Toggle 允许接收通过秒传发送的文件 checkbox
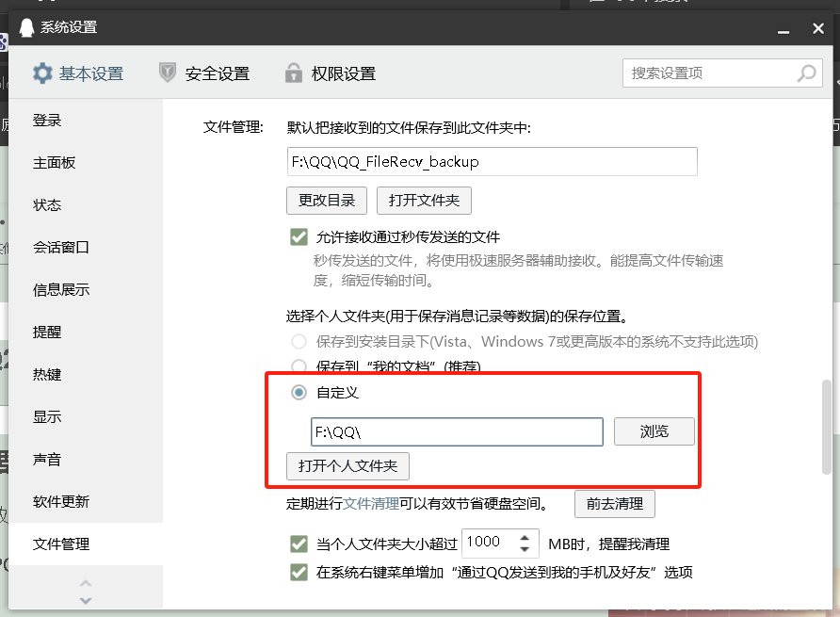This screenshot has width=840, height=617. click(x=299, y=237)
